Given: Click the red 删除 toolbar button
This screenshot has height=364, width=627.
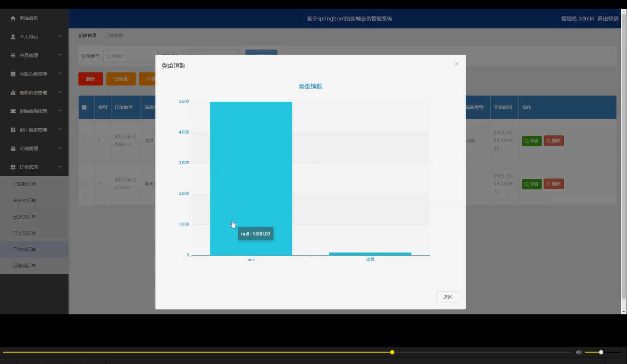Looking at the screenshot, I should point(91,79).
